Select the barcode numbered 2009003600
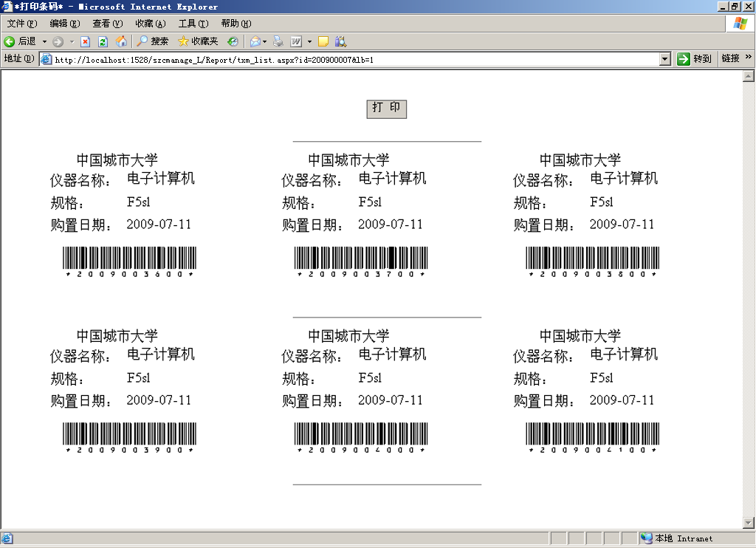The width and height of the screenshot is (756, 548). tap(129, 261)
